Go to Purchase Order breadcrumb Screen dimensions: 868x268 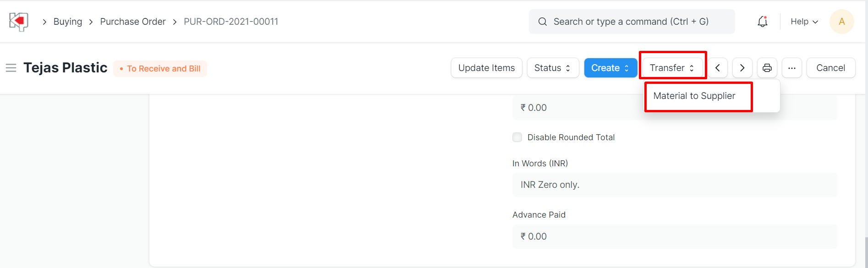point(133,22)
